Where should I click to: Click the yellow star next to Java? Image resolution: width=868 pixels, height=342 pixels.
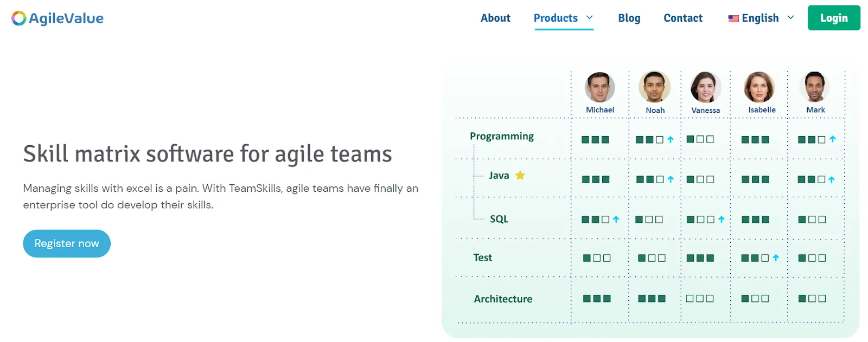pos(520,175)
